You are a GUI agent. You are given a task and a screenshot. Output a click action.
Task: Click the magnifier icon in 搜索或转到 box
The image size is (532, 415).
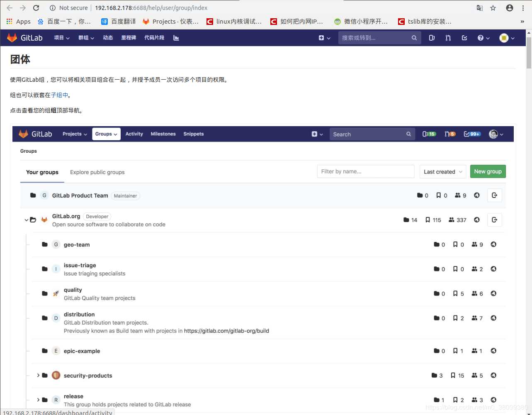pyautogui.click(x=414, y=38)
